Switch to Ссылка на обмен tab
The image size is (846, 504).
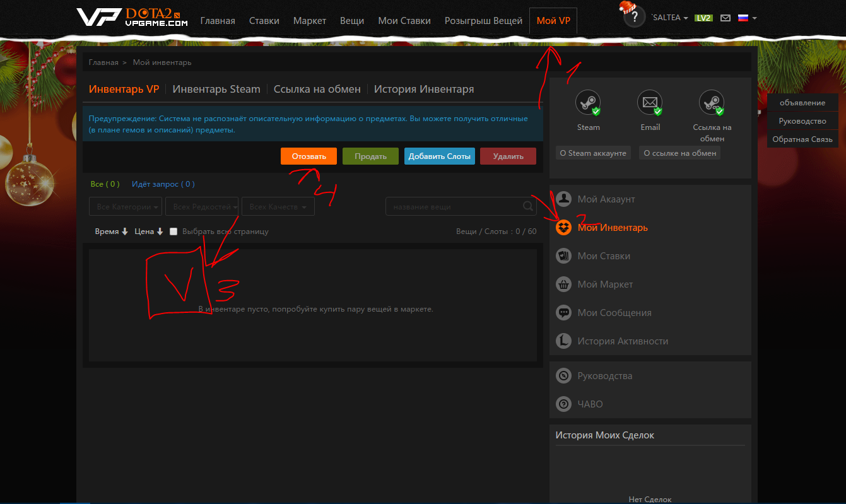(317, 90)
